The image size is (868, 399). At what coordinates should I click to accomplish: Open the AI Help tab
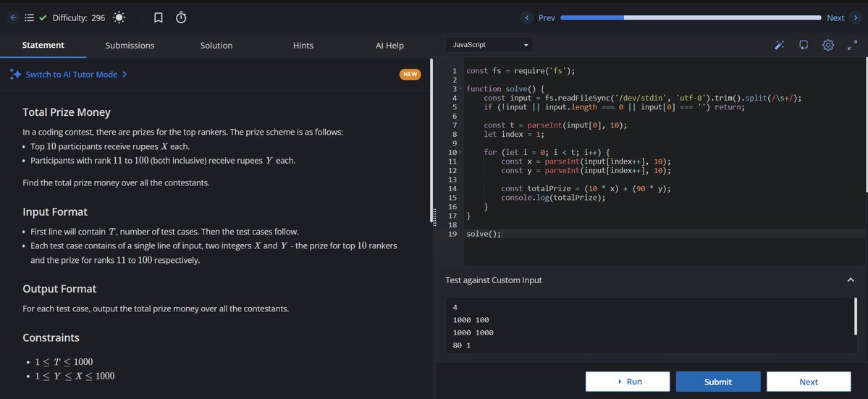coord(389,46)
